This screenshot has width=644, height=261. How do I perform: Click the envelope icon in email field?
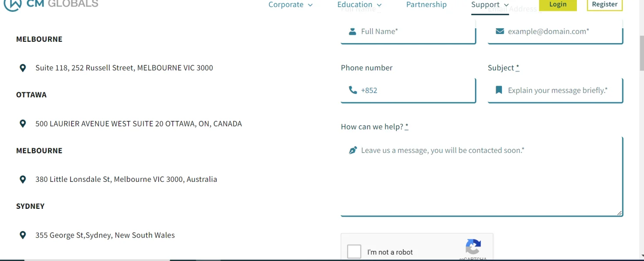500,31
